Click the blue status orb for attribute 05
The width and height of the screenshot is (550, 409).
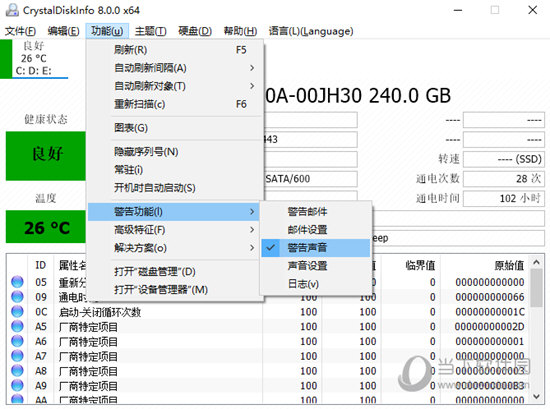(17, 282)
